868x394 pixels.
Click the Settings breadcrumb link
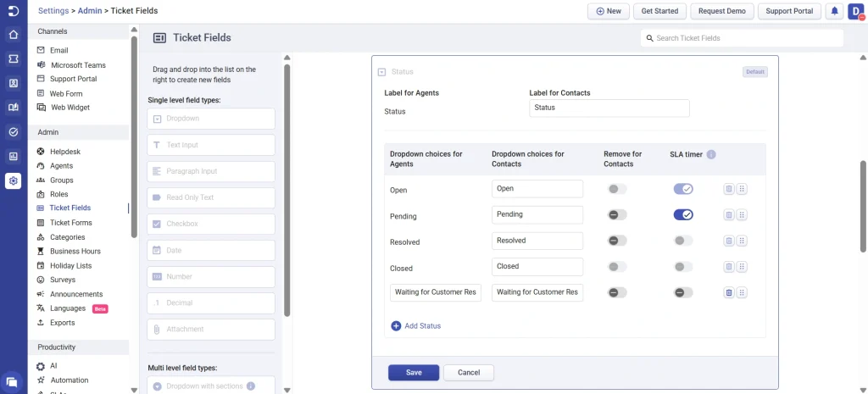(x=53, y=10)
